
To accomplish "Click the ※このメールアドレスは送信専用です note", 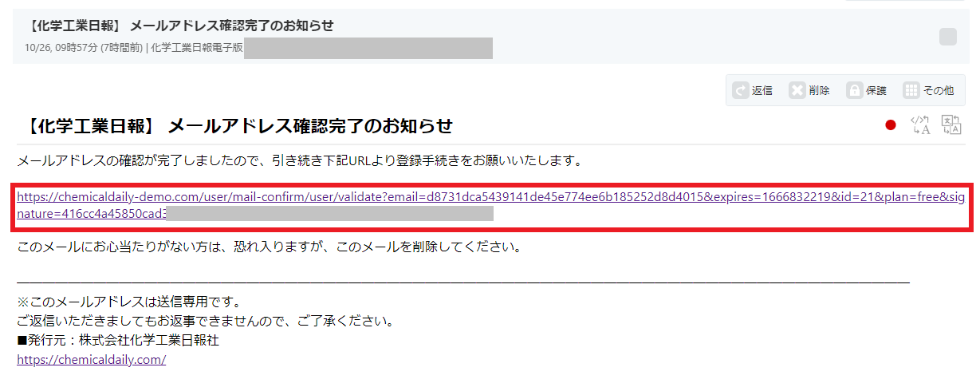I will coord(128,303).
